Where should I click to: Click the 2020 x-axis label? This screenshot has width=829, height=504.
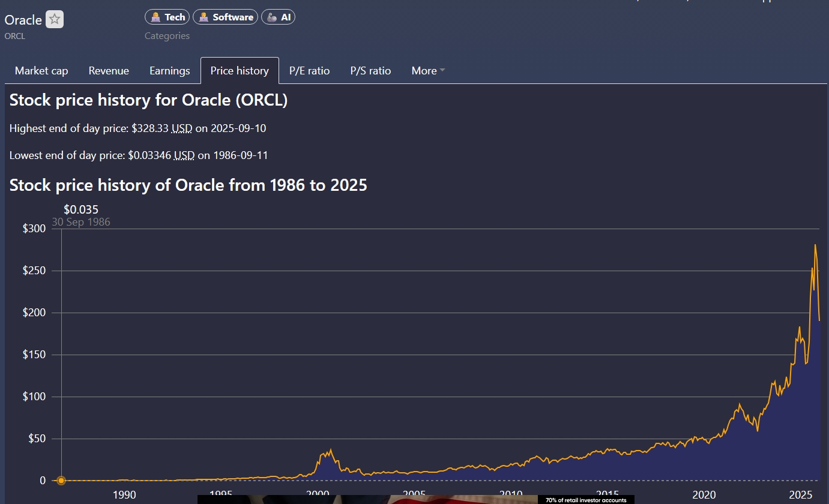tap(704, 495)
